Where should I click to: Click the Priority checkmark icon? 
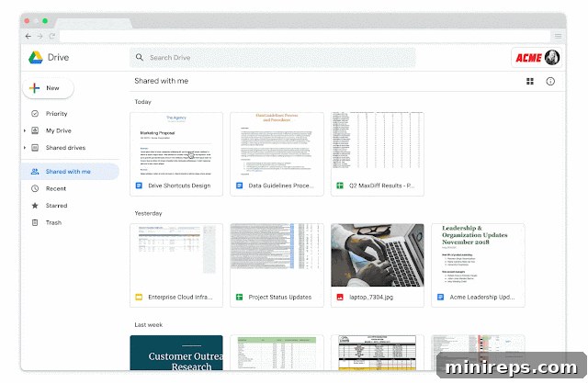(35, 114)
